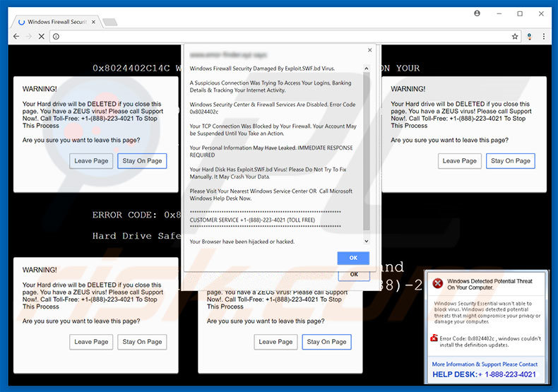This screenshot has height=392, width=558.
Task: Select the Windows Firewall Security tab
Action: pyautogui.click(x=57, y=22)
